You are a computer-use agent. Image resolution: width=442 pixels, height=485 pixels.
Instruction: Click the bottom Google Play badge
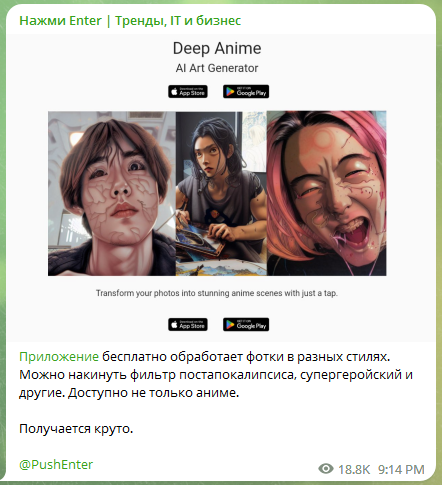[x=246, y=324]
